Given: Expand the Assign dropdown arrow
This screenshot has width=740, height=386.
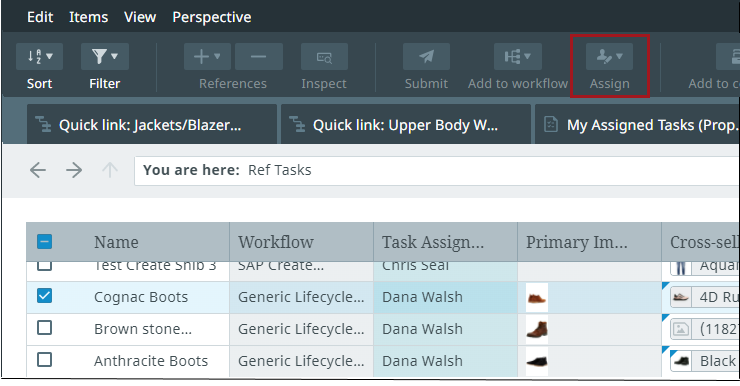Looking at the screenshot, I should [620, 57].
